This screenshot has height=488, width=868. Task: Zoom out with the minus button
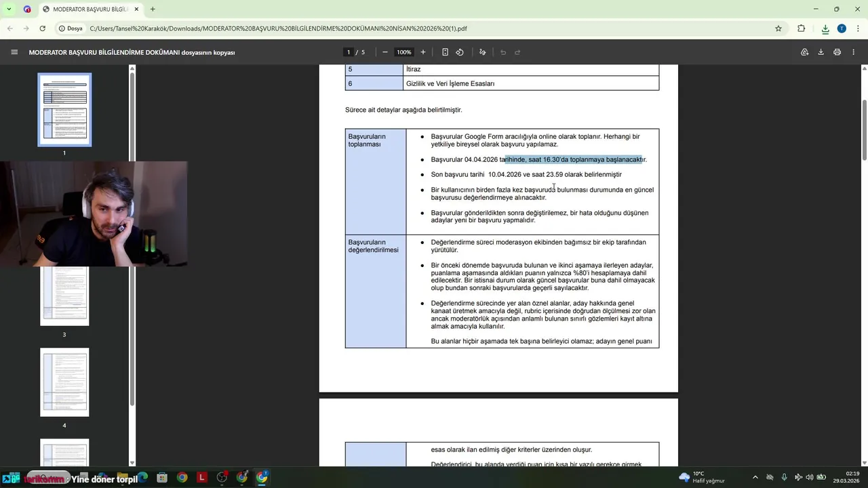click(x=385, y=52)
